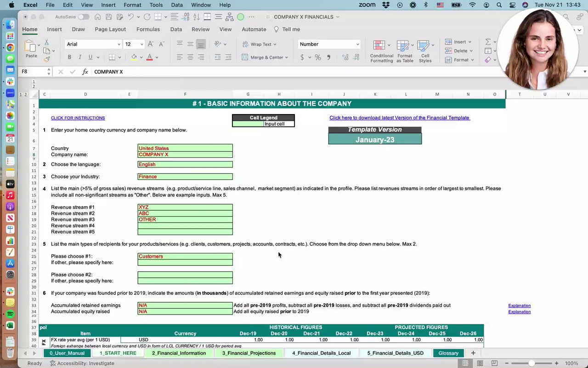This screenshot has height=368, width=588.
Task: Open the font size dropdown
Action: [141, 45]
